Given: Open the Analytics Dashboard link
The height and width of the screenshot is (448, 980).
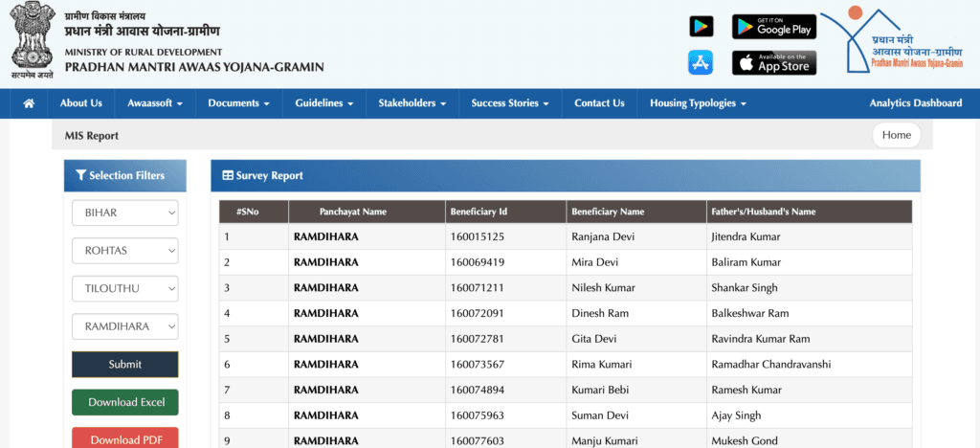Looking at the screenshot, I should 916,103.
